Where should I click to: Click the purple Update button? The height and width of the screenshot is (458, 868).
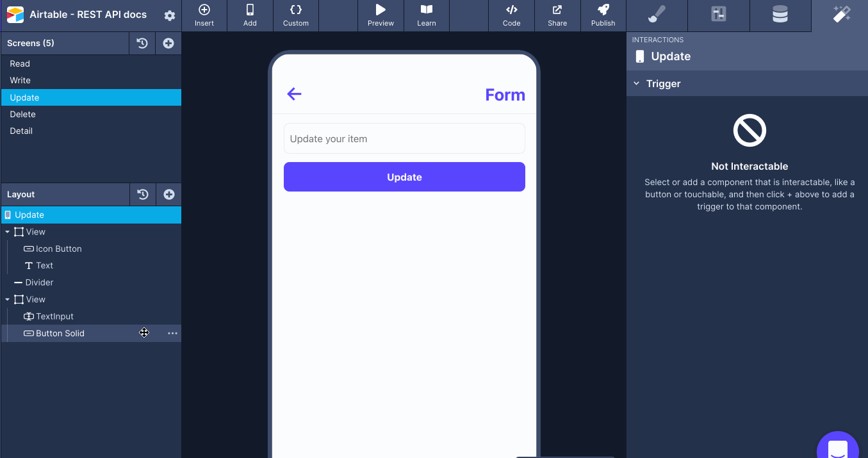[404, 177]
